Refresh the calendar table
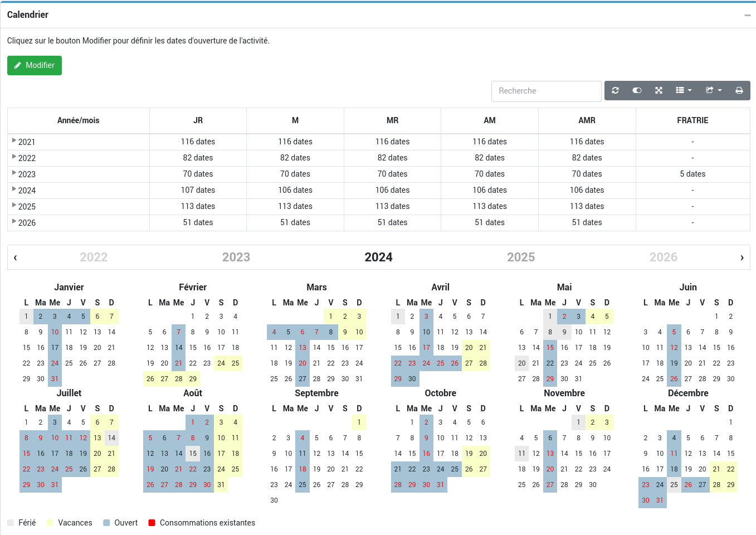The width and height of the screenshot is (756, 535). coord(615,90)
